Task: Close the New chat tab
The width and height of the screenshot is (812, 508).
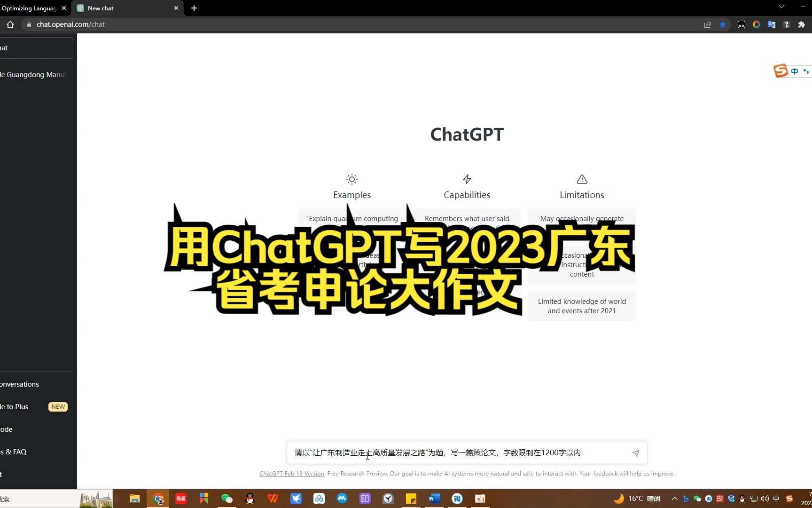Action: [x=176, y=8]
